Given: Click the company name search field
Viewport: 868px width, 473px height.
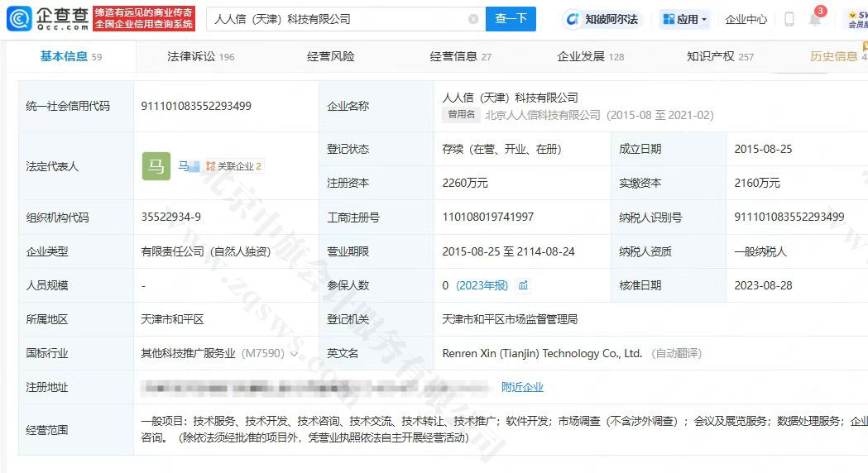Looking at the screenshot, I should 335,19.
